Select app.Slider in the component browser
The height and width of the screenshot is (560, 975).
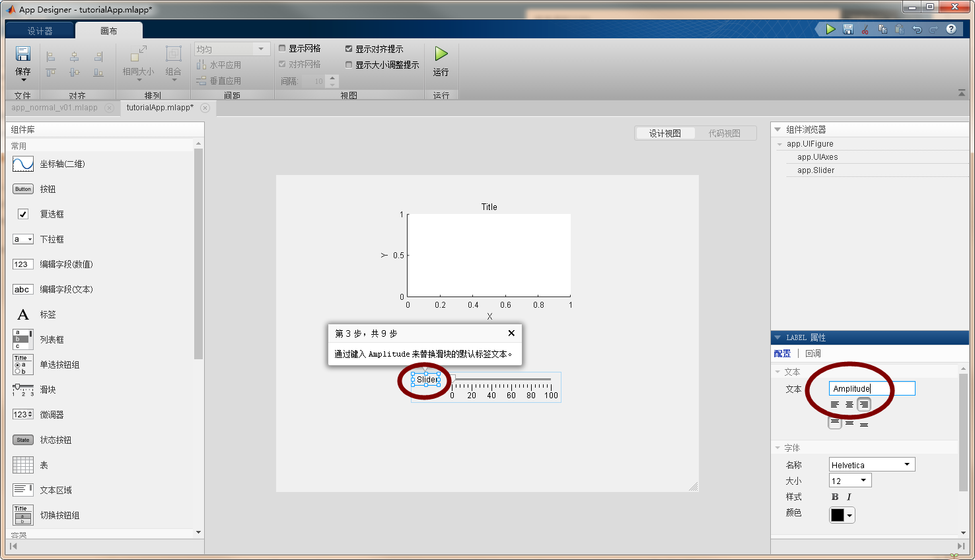(814, 170)
